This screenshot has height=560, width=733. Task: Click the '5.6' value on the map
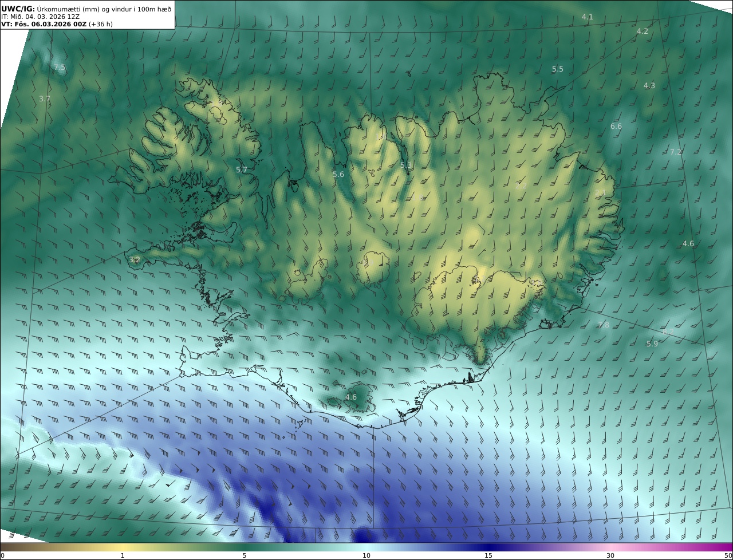(x=338, y=174)
